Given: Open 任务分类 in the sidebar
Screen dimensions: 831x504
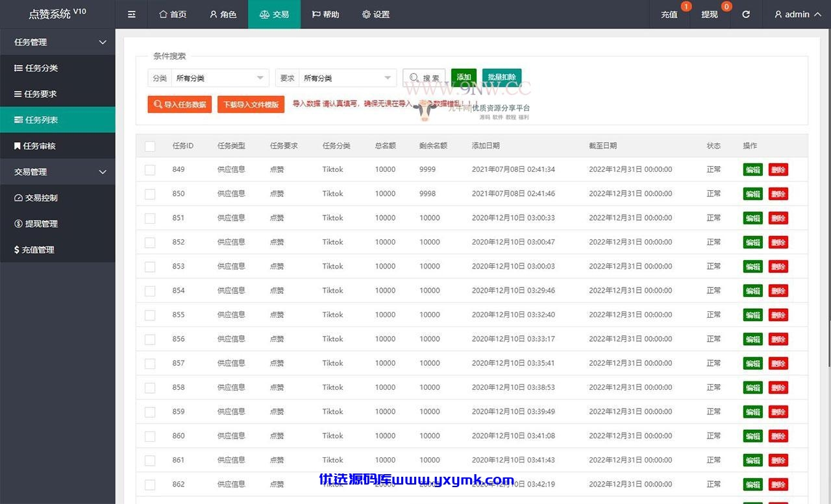Looking at the screenshot, I should click(58, 68).
